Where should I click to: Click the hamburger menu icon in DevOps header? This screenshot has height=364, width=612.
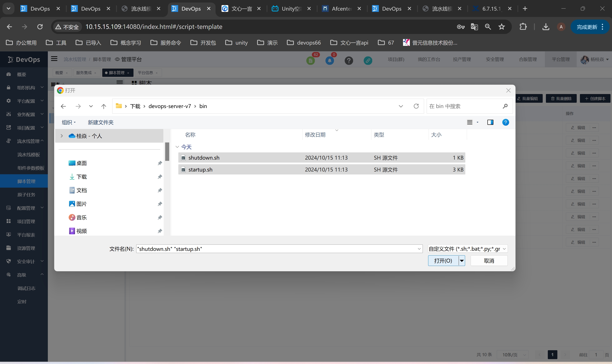tap(54, 59)
